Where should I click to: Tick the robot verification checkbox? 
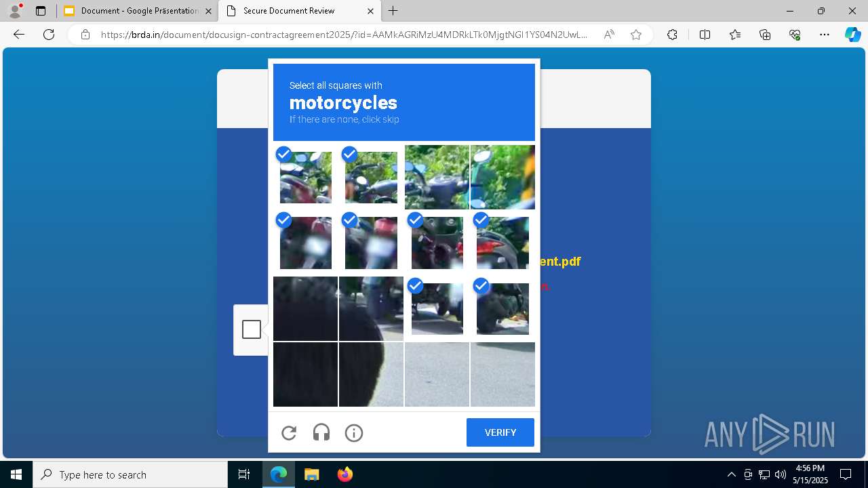pos(252,329)
